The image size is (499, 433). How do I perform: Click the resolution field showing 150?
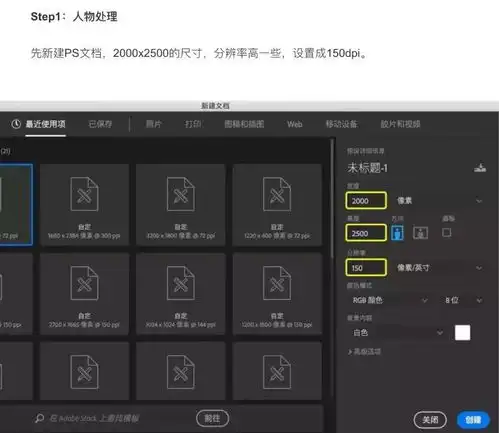(366, 268)
